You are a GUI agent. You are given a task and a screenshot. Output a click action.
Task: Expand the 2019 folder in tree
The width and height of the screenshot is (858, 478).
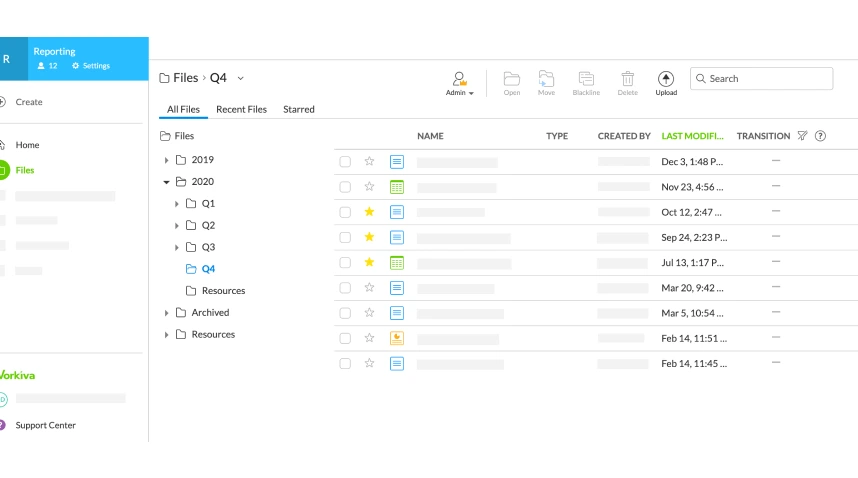click(x=167, y=160)
